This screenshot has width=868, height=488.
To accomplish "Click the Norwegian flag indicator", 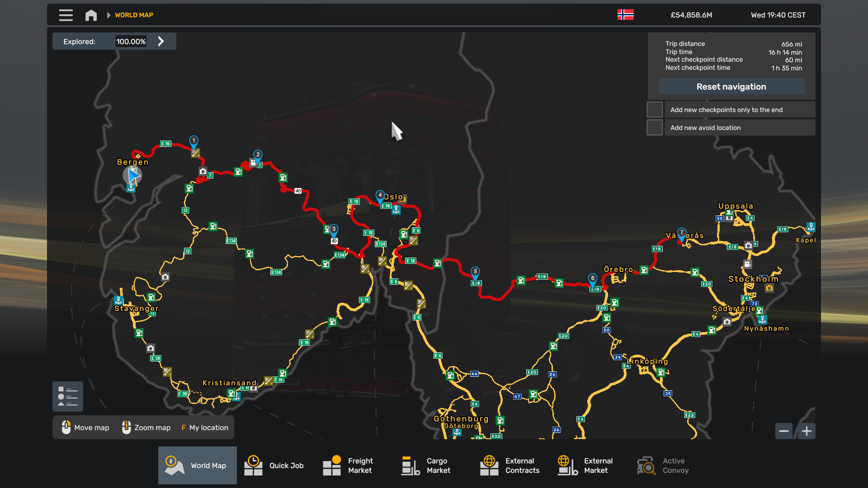I will (626, 14).
